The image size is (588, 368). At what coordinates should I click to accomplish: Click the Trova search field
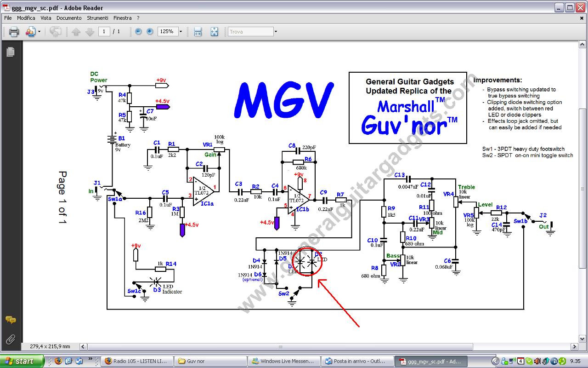250,32
